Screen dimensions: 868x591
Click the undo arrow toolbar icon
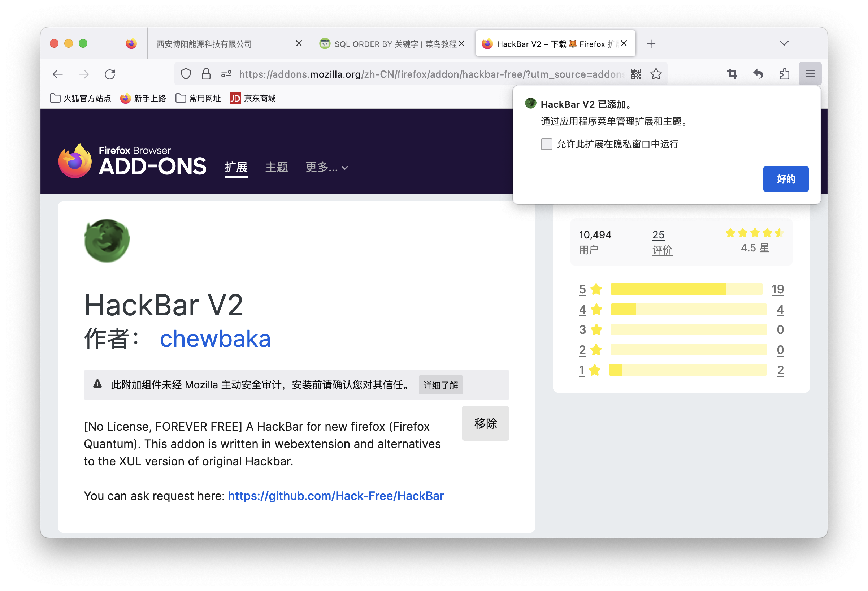[x=758, y=74]
